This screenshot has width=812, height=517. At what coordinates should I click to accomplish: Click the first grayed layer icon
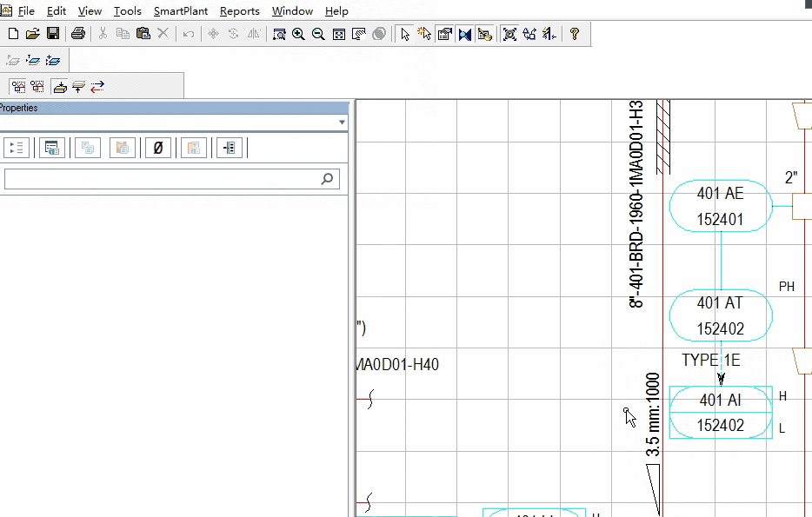13,61
